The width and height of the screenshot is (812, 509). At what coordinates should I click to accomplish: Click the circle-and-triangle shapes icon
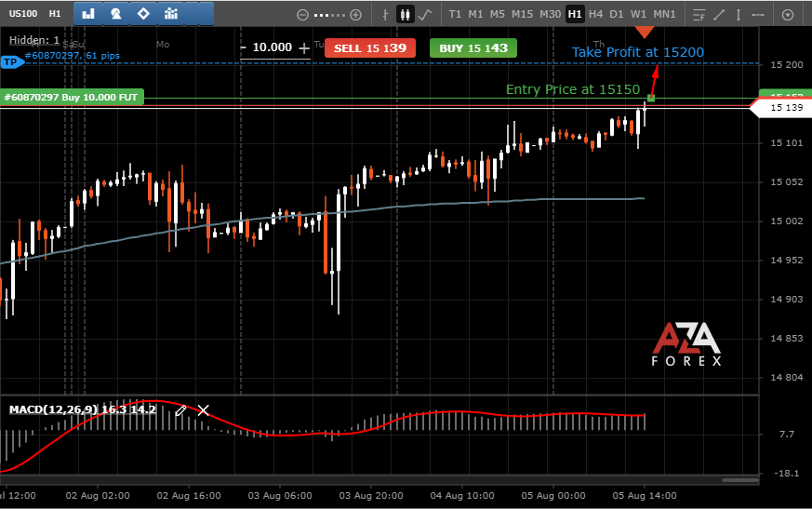(x=116, y=14)
